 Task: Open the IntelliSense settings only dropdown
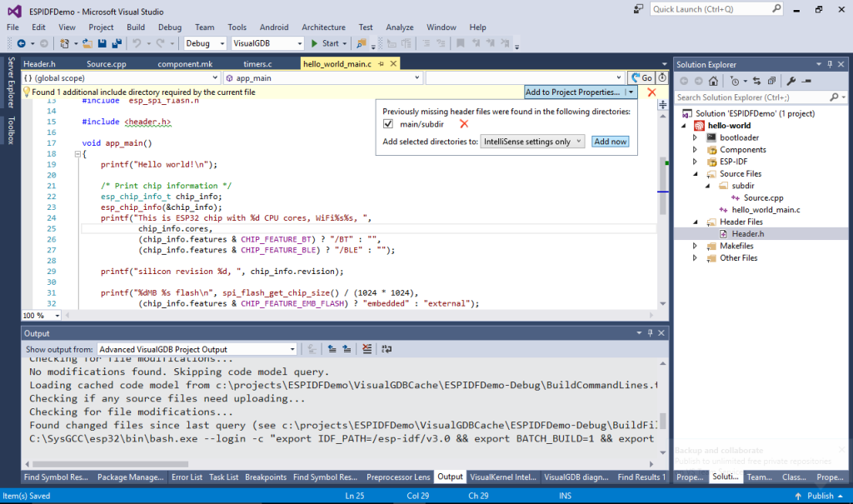click(532, 142)
